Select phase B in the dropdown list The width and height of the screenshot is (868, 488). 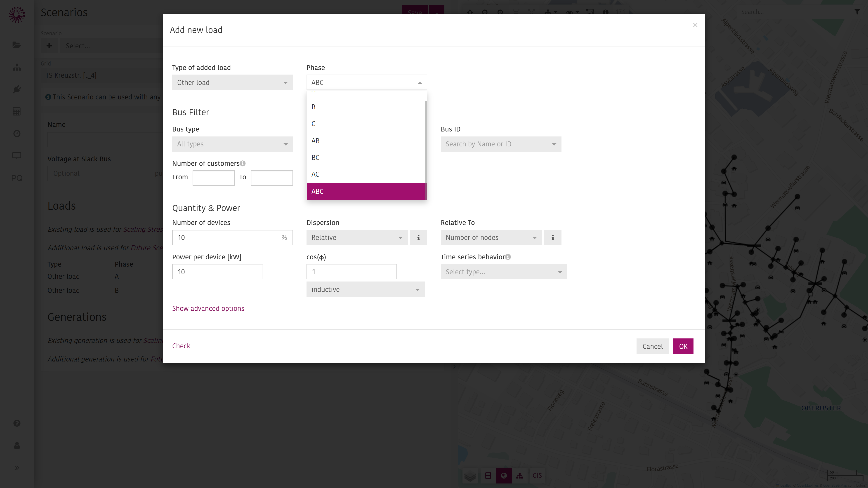click(366, 107)
